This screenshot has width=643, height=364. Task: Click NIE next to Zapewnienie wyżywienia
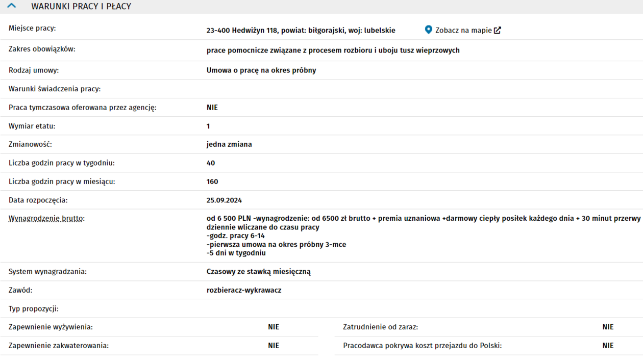pyautogui.click(x=274, y=327)
